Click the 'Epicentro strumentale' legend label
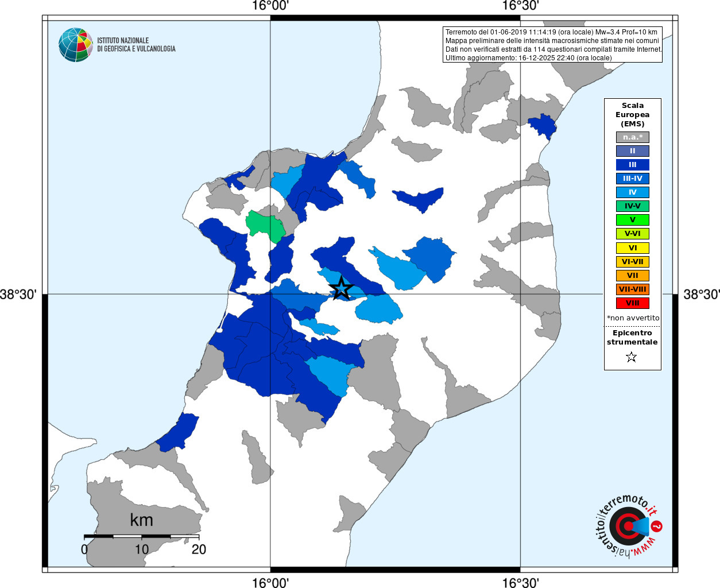Image resolution: width=720 pixels, height=588 pixels. coord(632,338)
